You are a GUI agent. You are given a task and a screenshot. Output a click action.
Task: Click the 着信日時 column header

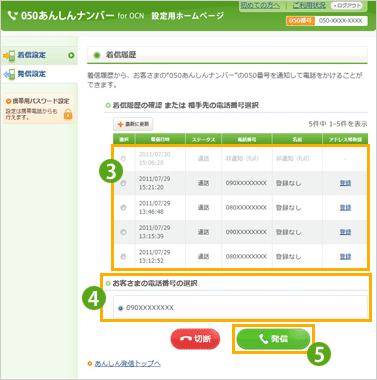point(160,139)
